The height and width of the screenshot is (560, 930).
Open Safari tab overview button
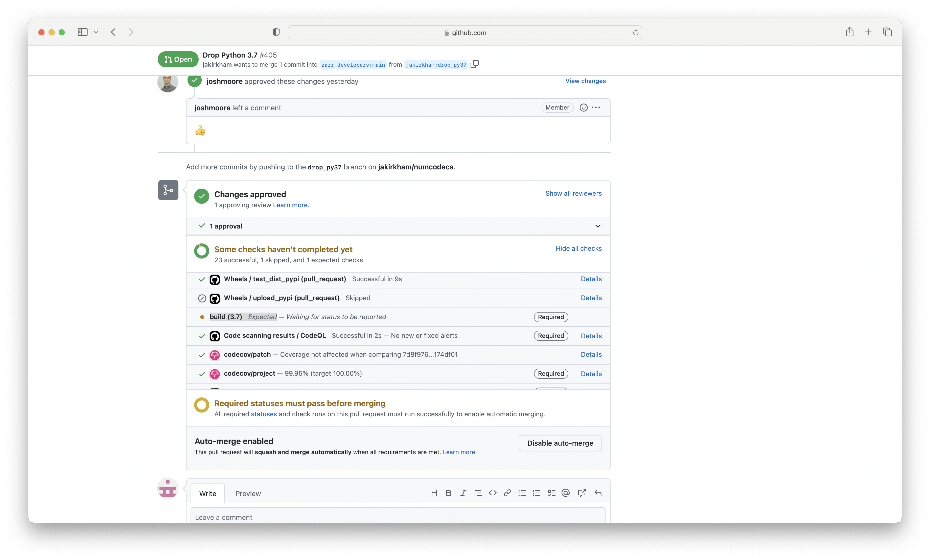point(887,32)
